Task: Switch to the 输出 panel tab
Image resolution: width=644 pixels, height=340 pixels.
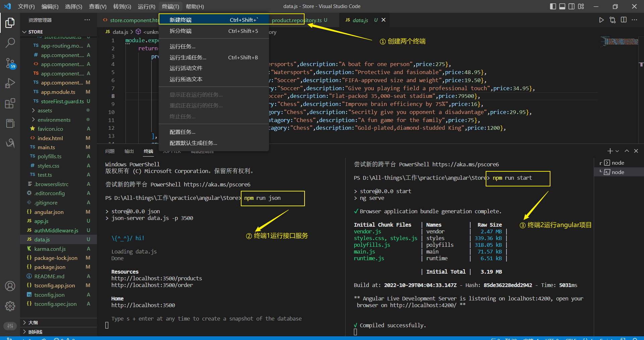Action: [129, 152]
